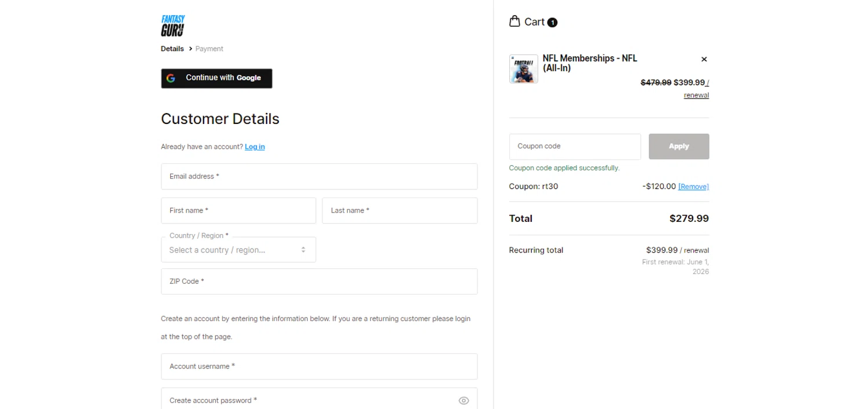Click the Apply coupon button
The width and height of the screenshot is (868, 409).
tap(678, 147)
